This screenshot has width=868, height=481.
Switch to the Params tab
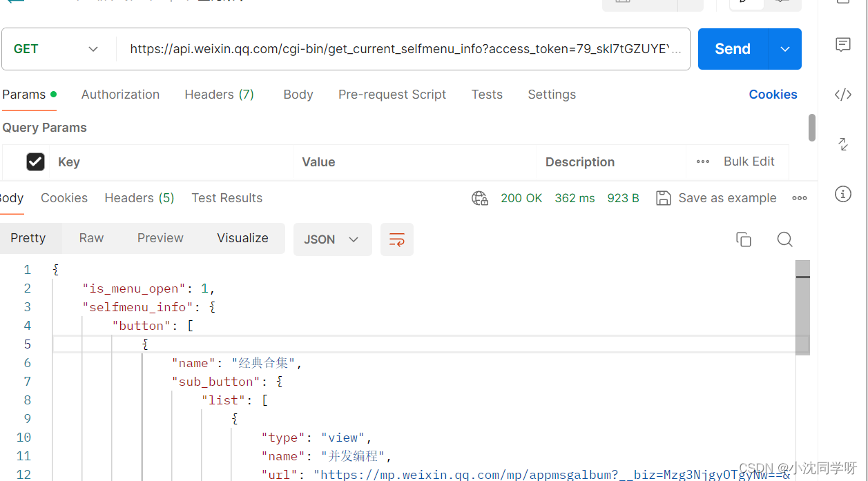pos(29,95)
